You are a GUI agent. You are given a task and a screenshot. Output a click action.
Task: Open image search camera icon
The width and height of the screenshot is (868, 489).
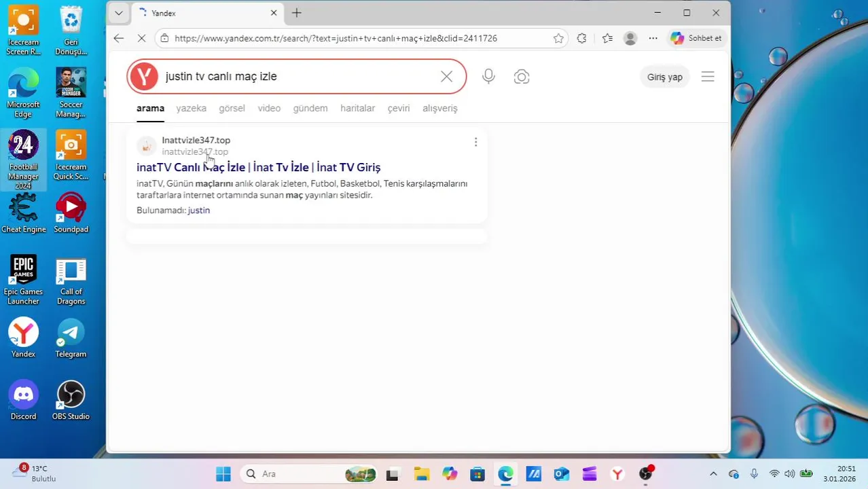point(522,77)
